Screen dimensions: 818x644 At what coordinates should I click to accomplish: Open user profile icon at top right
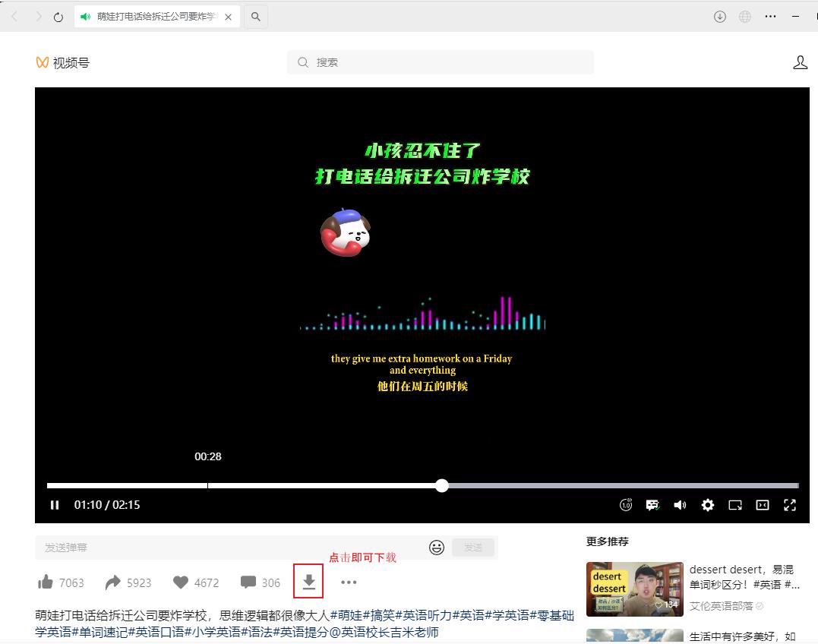(801, 62)
